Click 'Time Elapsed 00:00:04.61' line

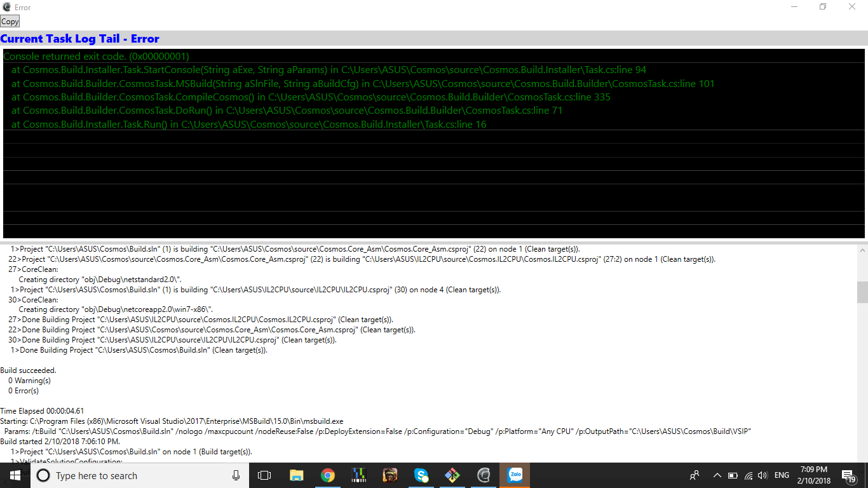pos(42,411)
